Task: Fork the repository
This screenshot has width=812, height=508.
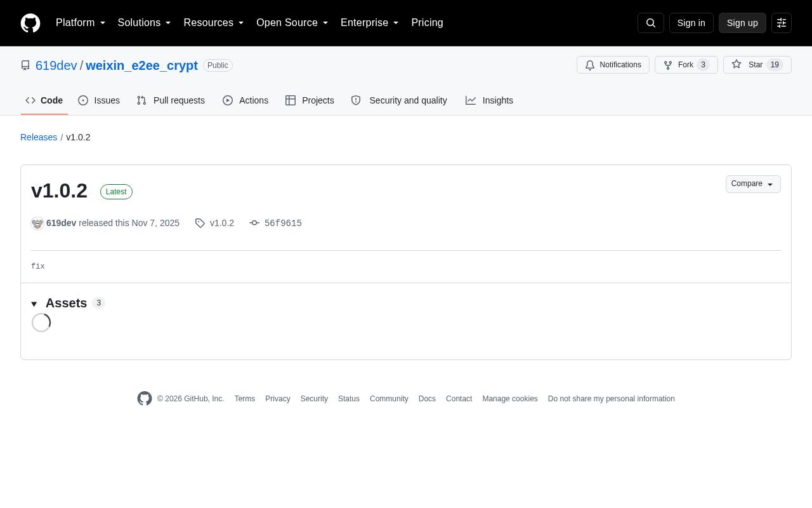Action: coord(686,65)
